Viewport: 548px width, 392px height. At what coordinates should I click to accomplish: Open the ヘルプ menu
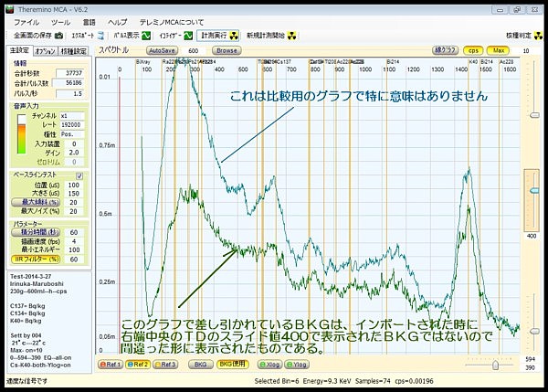pos(117,22)
